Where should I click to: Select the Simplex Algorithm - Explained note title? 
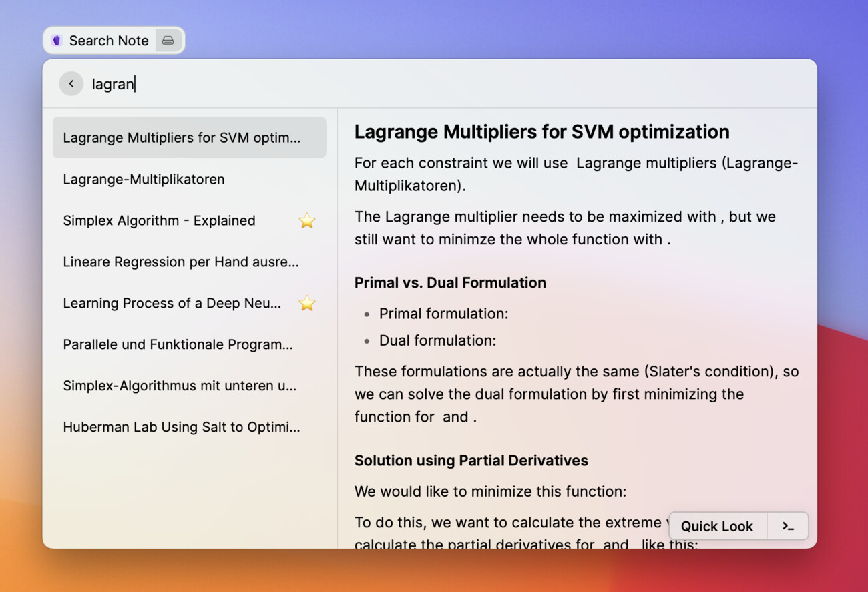coord(159,221)
